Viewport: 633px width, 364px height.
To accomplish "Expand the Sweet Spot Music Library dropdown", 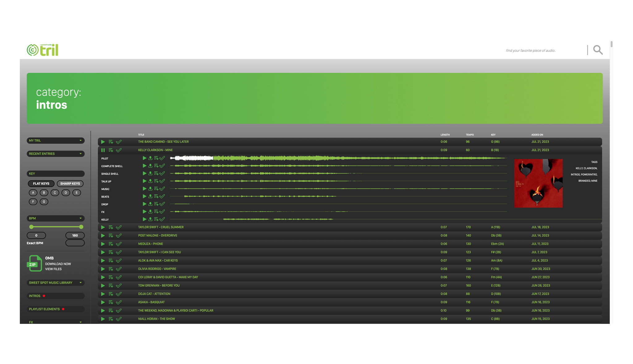I will click(x=56, y=283).
